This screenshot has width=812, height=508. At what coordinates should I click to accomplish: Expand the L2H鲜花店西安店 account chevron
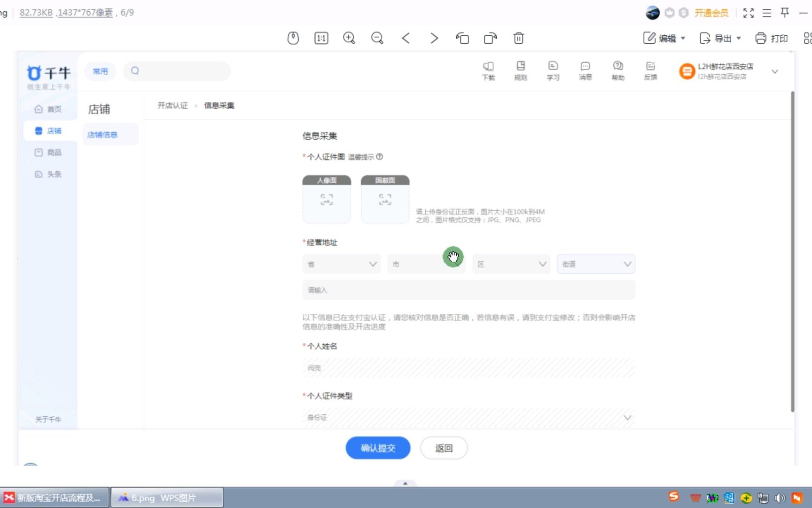click(775, 71)
